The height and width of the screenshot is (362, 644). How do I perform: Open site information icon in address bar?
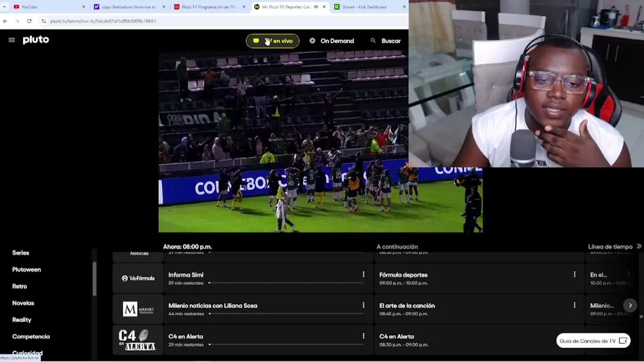pos(44,21)
